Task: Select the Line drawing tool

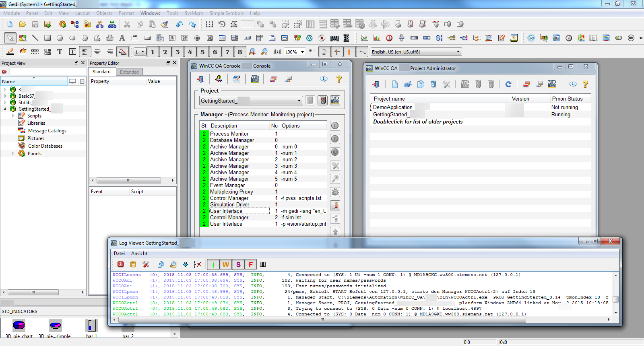Action: point(35,38)
